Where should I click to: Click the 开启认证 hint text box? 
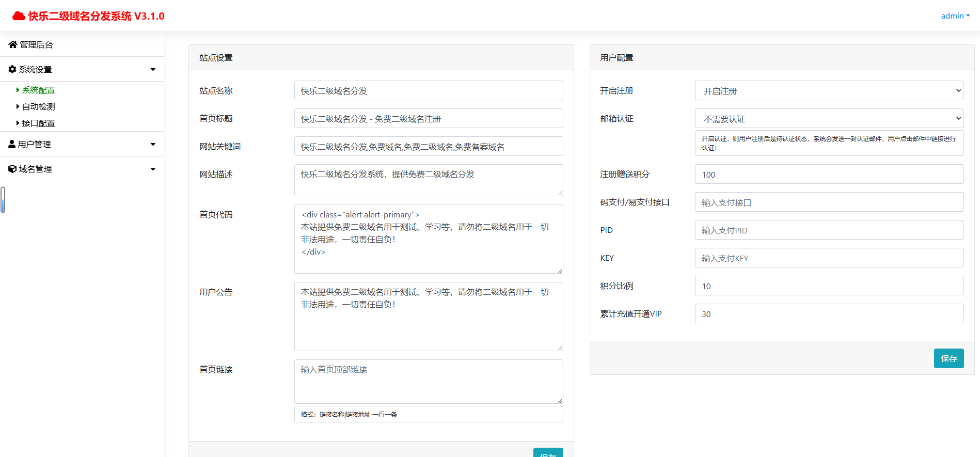(x=829, y=143)
